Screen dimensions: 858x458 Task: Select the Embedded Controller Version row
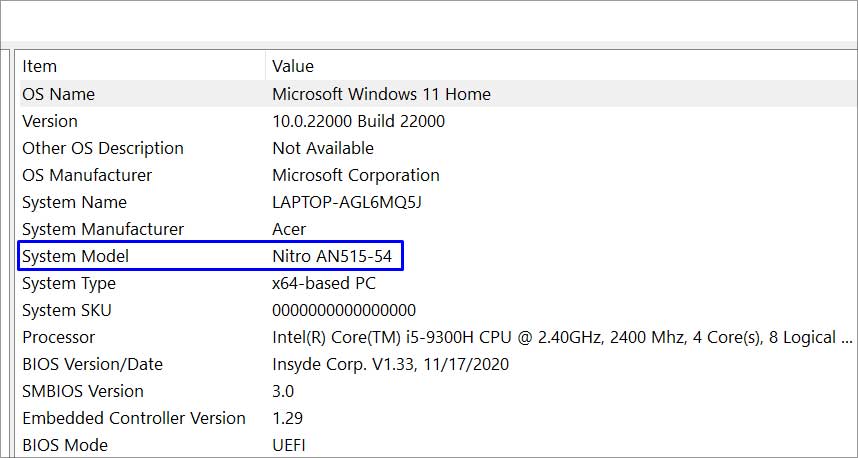point(438,418)
